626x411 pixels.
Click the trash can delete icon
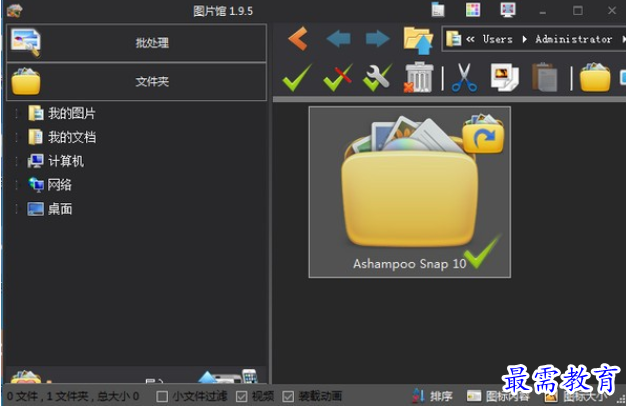coord(418,77)
